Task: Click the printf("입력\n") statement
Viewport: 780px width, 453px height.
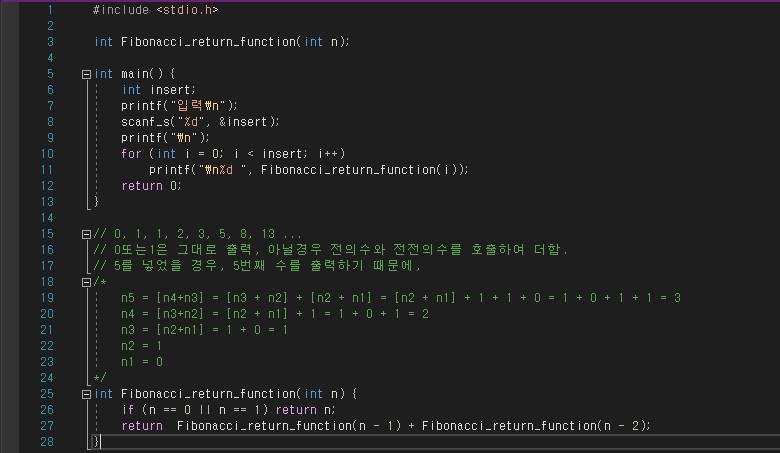Action: [180, 106]
